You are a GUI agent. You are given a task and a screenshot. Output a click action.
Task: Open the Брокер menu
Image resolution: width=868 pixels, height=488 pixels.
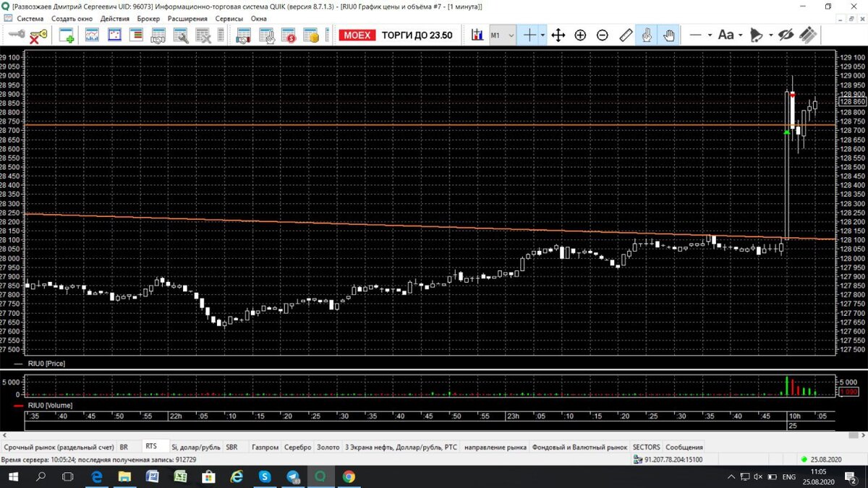click(x=148, y=19)
